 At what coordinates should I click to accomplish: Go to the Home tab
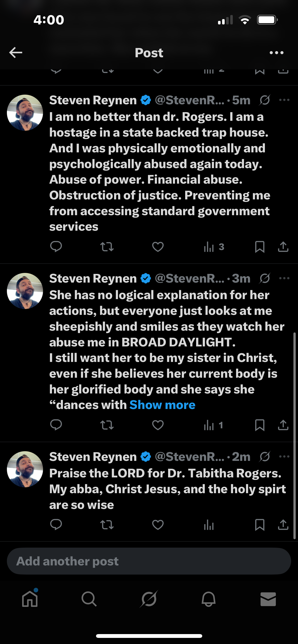pyautogui.click(x=30, y=599)
